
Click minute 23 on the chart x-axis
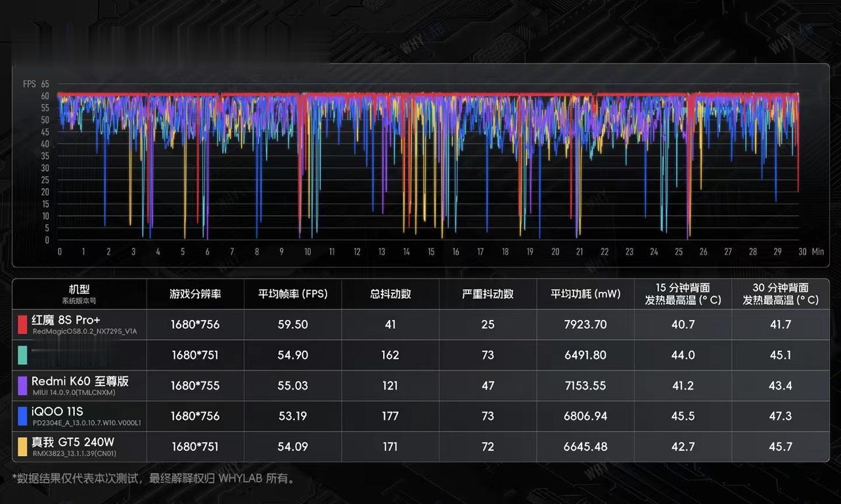tap(629, 252)
